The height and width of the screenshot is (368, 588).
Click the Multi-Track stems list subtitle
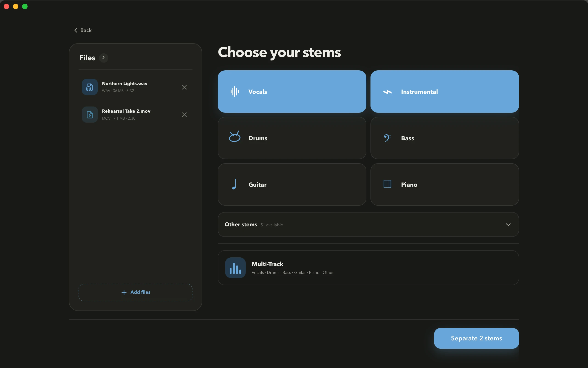292,273
